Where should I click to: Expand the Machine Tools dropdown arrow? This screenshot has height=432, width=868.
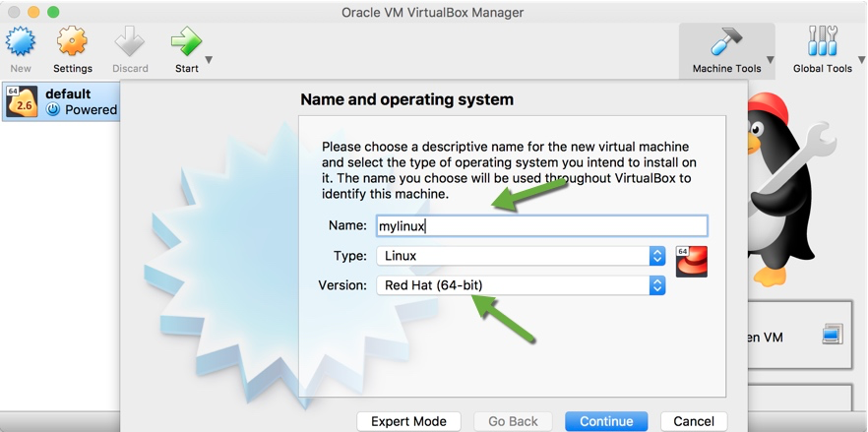771,60
